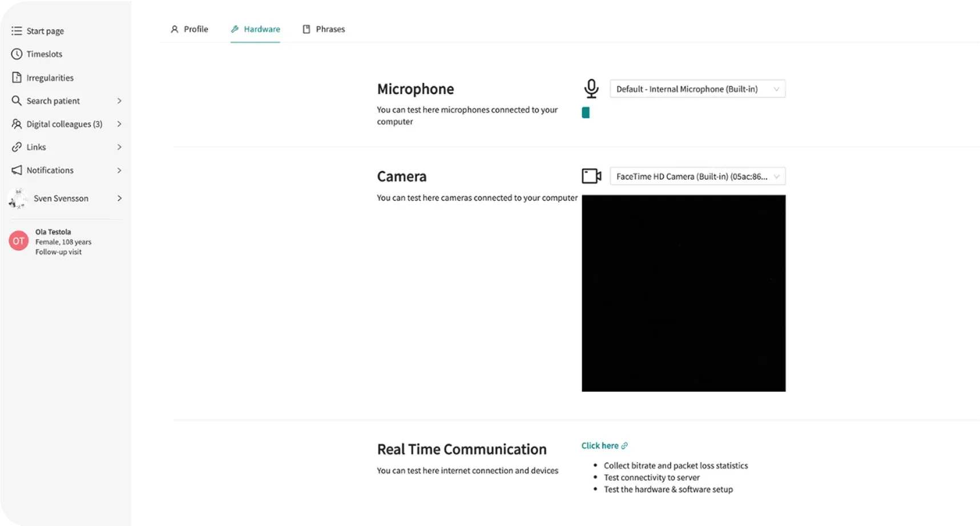Click the Irregularities document icon

[x=17, y=78]
